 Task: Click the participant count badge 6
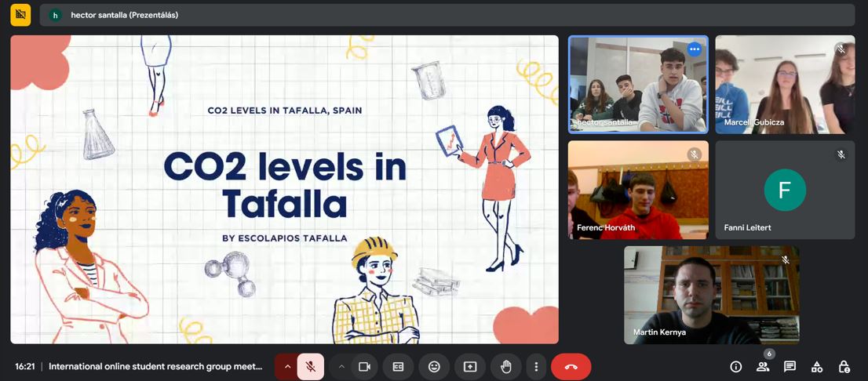point(768,354)
